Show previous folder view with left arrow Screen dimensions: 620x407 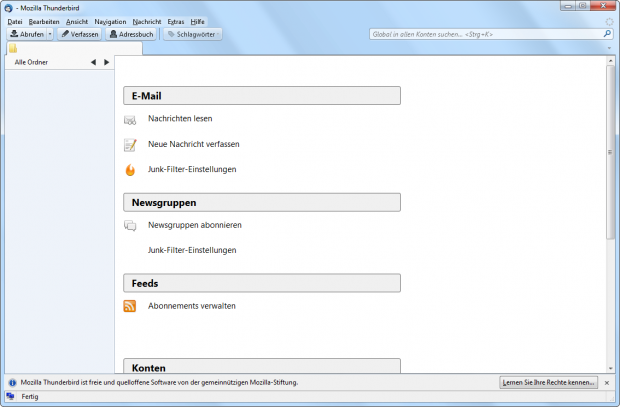click(93, 62)
